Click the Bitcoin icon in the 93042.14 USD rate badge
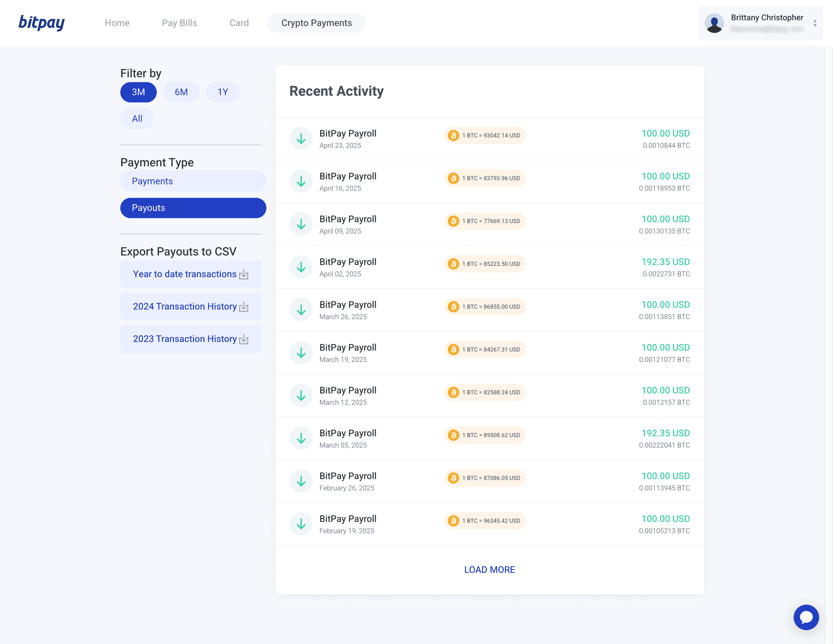833x644 pixels. [x=454, y=135]
